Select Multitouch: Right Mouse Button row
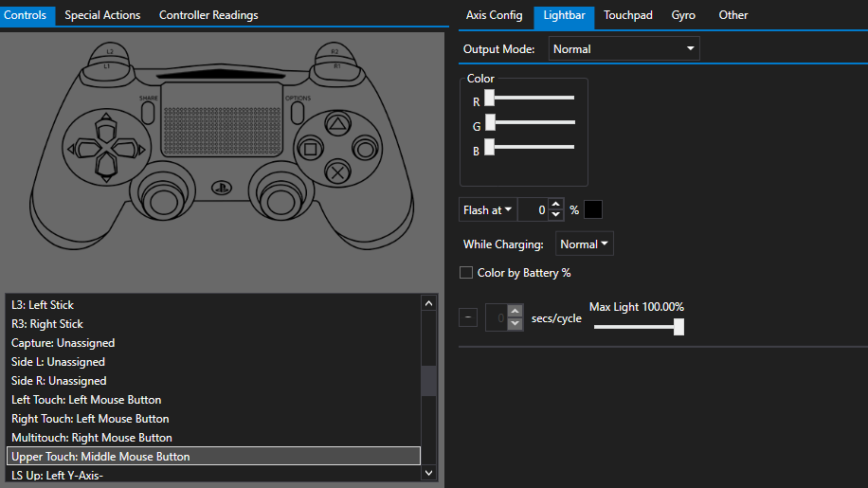This screenshot has height=488, width=868. (213, 437)
